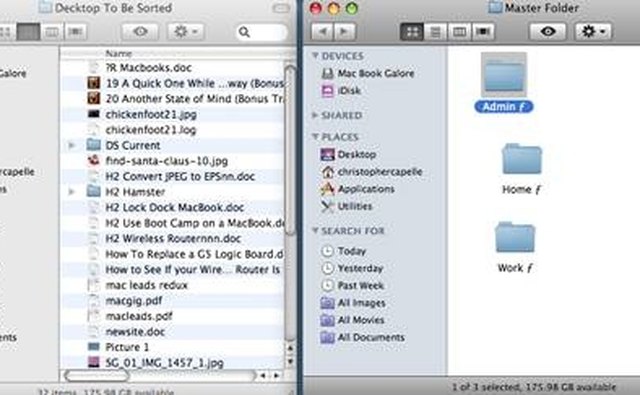Screen dimensions: 640x395
Task: Switch Desktop To Be Sorted to column view
Action: coord(52,31)
